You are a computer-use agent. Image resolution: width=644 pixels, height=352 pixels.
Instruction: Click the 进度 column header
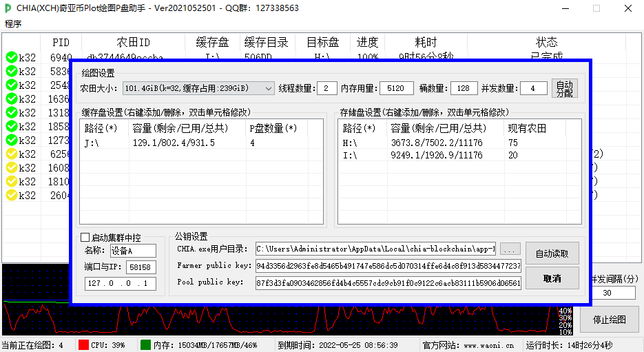tap(367, 42)
